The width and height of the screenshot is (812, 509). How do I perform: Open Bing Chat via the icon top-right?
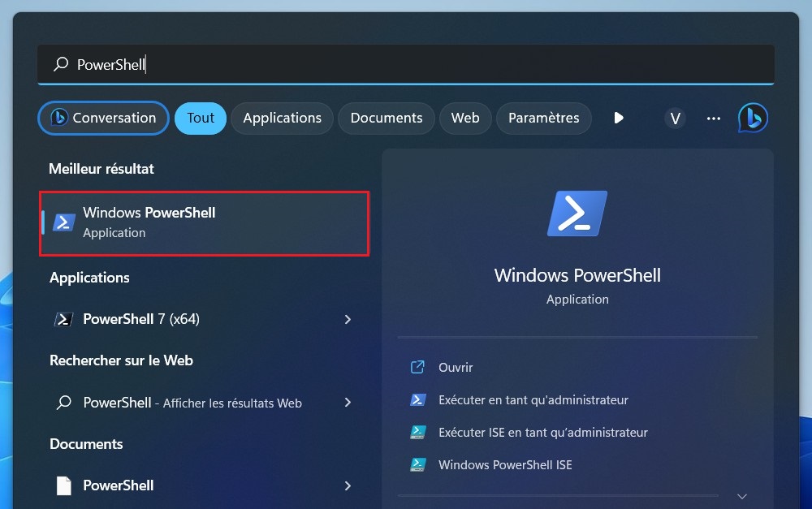pos(752,118)
